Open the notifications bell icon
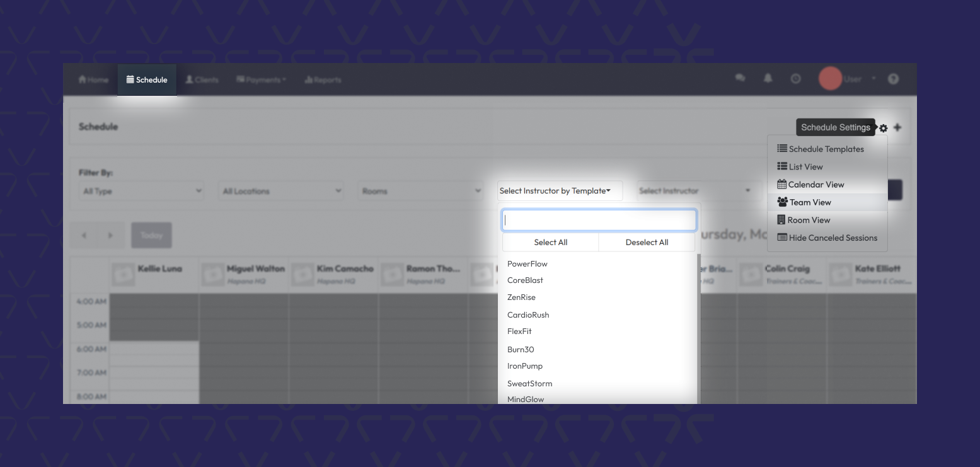This screenshot has width=980, height=467. tap(768, 79)
